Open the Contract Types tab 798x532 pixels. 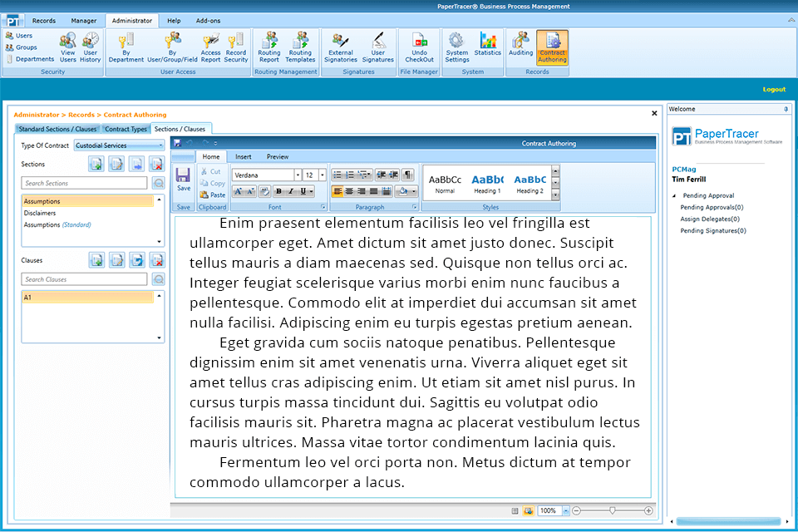tap(126, 129)
